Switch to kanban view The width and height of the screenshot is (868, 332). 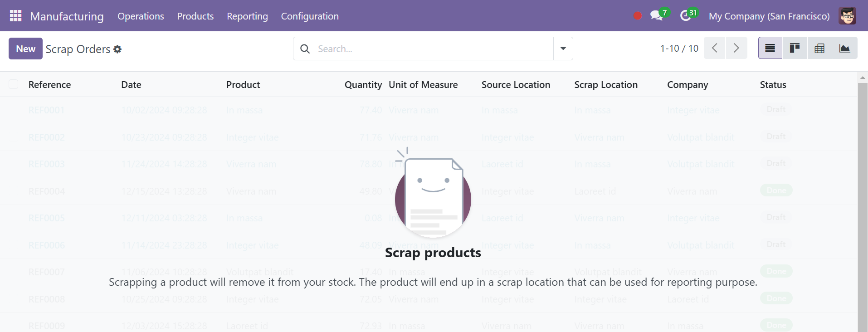pyautogui.click(x=795, y=48)
